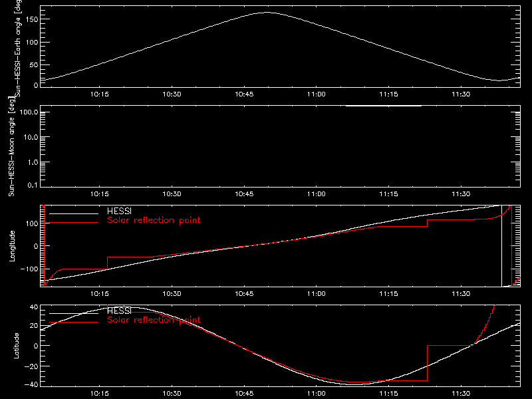Screen dimensions: 532x399
Task: Click the 100.0 tick value on the Moon angle axis
Action: (x=29, y=112)
